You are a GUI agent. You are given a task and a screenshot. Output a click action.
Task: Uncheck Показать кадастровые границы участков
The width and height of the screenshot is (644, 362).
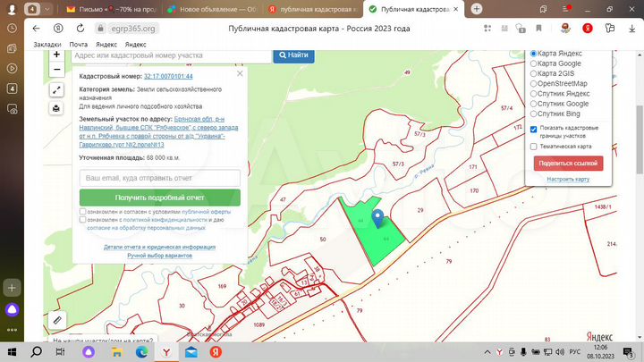click(x=534, y=128)
